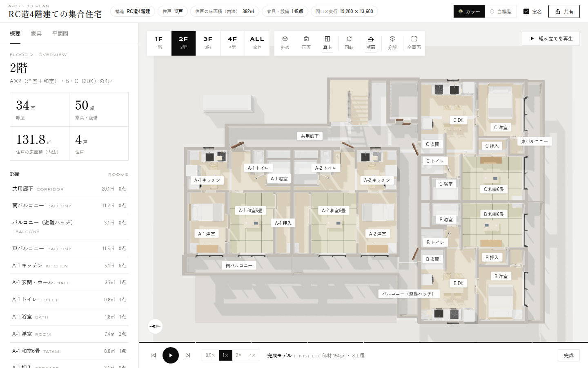Click the assembly timeline progress bar
The width and height of the screenshot is (588, 368).
point(363,342)
